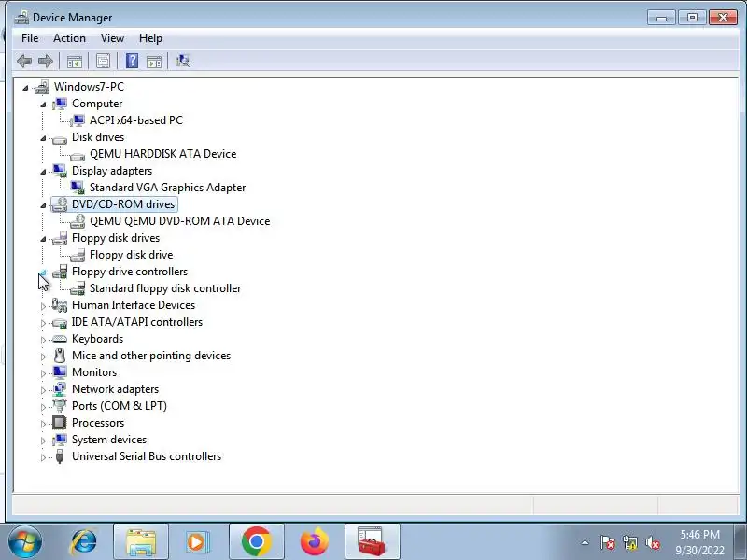Collapse the Display adapters node arrow
The image size is (747, 560).
pos(43,172)
